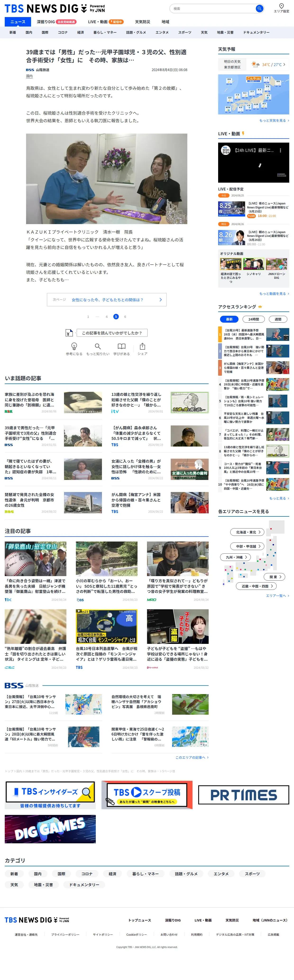Go to pagination page 6
The height and width of the screenshot is (980, 294).
(125, 316)
